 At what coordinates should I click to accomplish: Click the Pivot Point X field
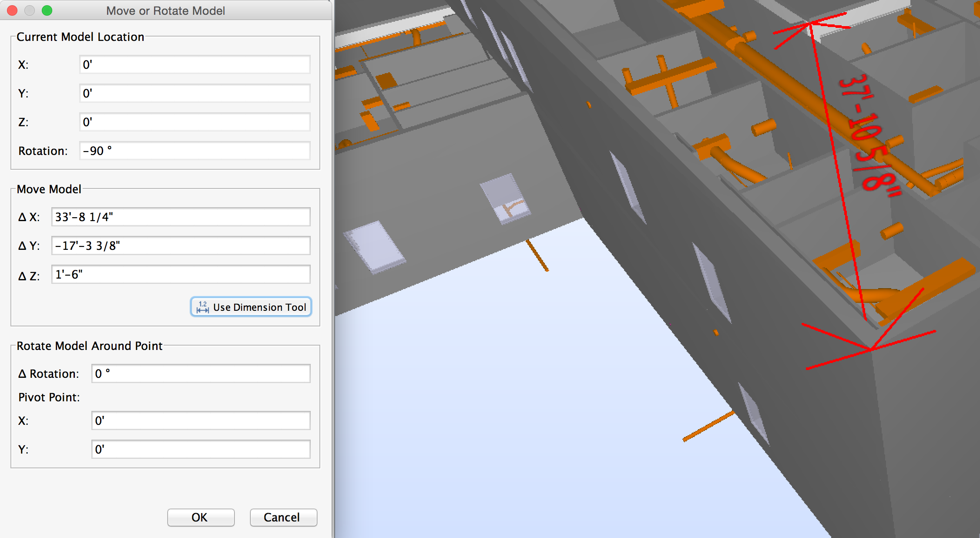click(x=200, y=420)
